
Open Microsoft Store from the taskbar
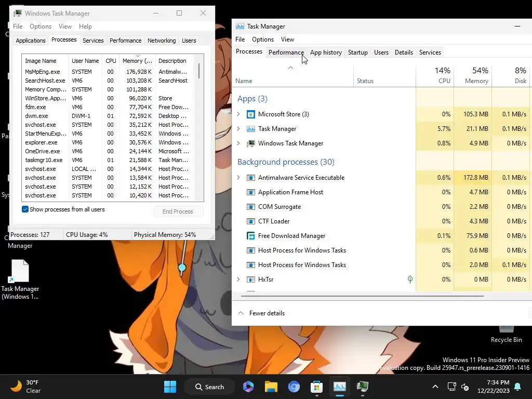click(316, 387)
